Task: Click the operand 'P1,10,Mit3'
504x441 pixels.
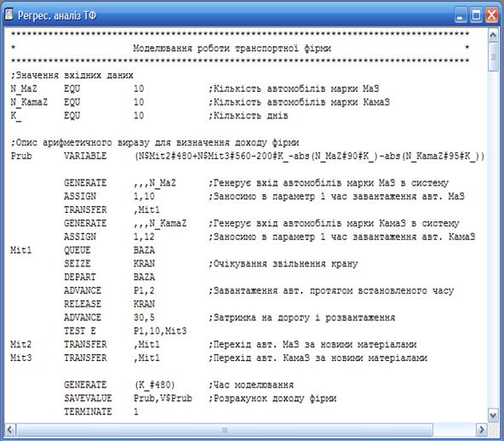Action: (x=160, y=330)
